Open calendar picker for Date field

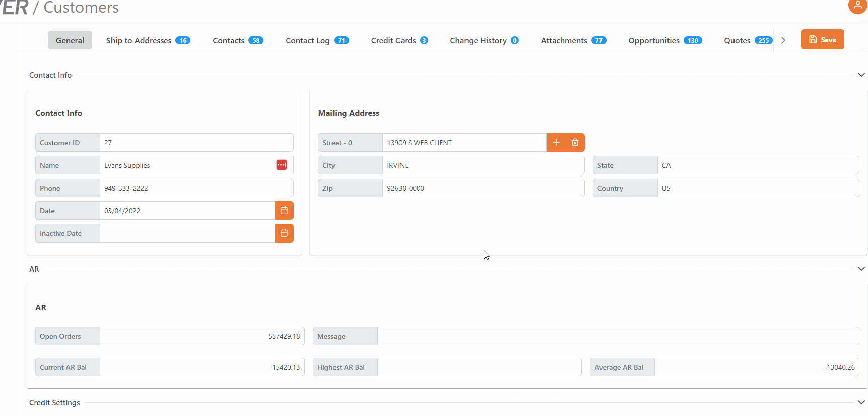point(284,211)
